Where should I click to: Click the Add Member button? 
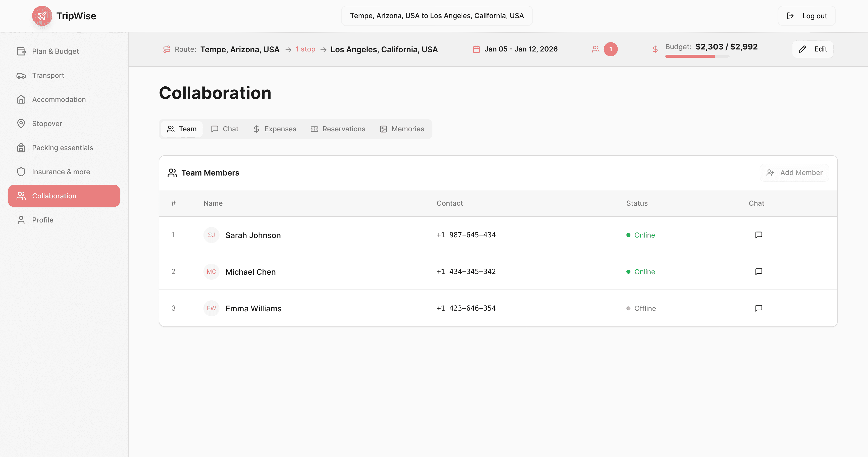point(794,173)
